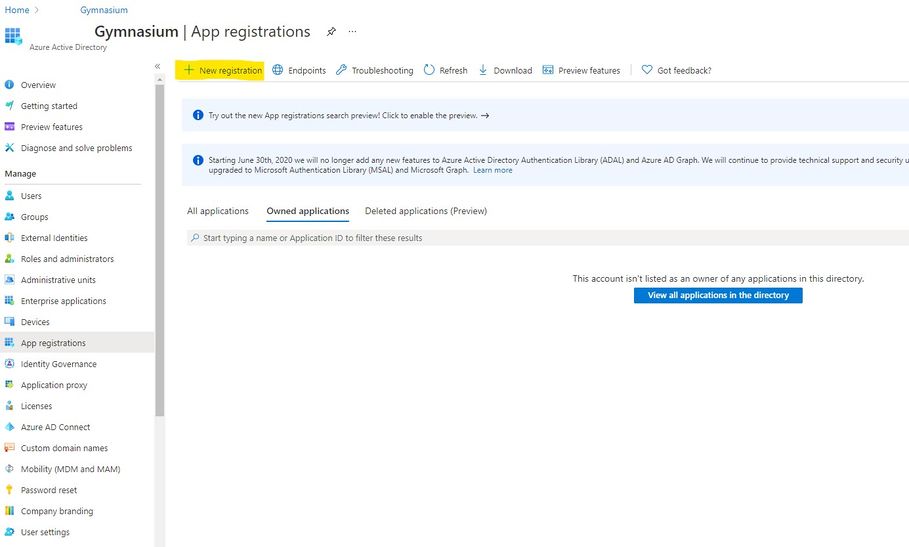Switch to Deleted applications (Preview) tab
Viewport: 909px width, 547px height.
pos(425,211)
